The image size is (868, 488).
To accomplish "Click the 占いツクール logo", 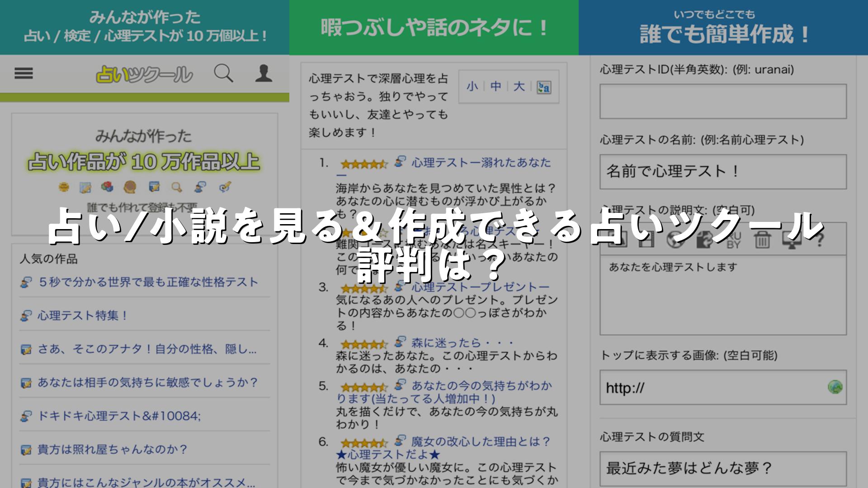I will click(144, 75).
